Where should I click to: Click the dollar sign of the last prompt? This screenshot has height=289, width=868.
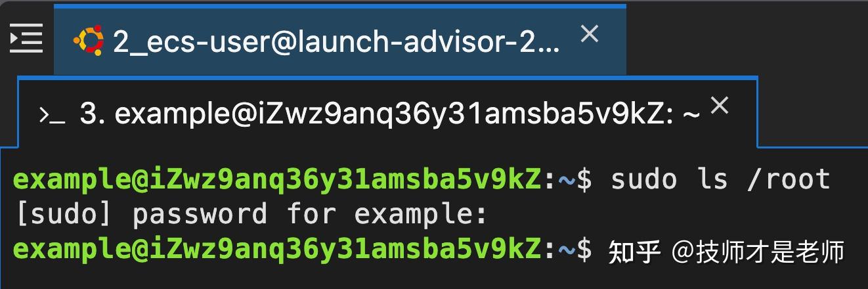(584, 250)
